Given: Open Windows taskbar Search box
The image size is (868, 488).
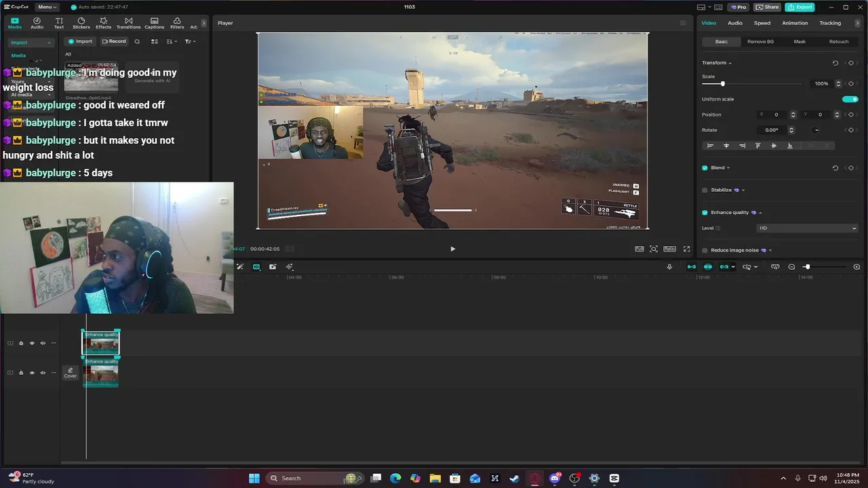Looking at the screenshot, I should (313, 479).
